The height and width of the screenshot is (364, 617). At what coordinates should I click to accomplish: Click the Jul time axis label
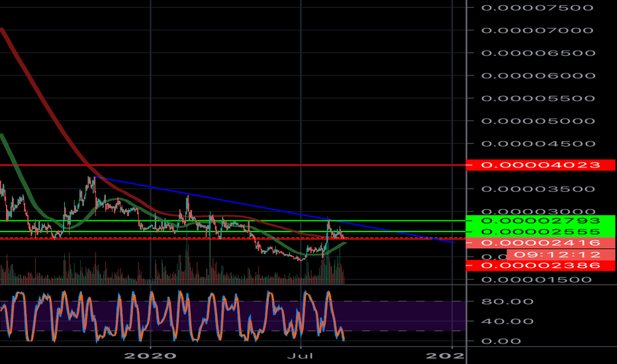pos(301,356)
